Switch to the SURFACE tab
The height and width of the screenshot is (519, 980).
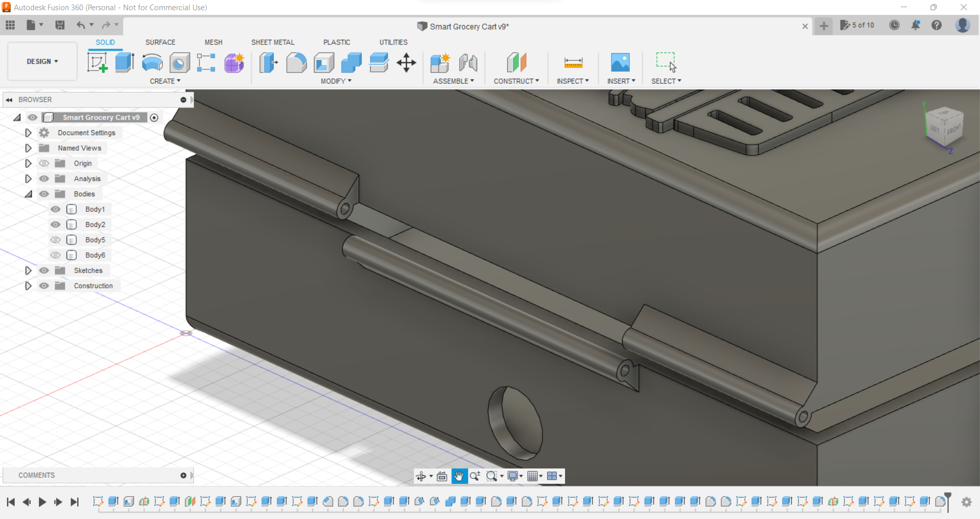pos(160,42)
